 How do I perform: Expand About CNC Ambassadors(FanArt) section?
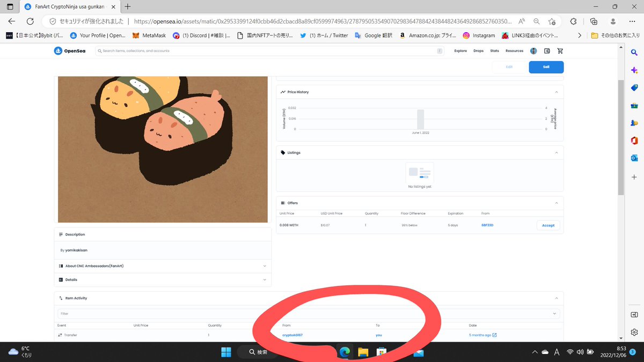click(x=163, y=266)
